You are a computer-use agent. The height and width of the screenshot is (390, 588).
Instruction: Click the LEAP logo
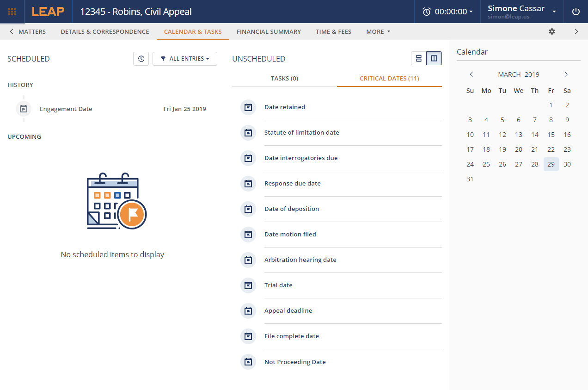[x=48, y=12]
